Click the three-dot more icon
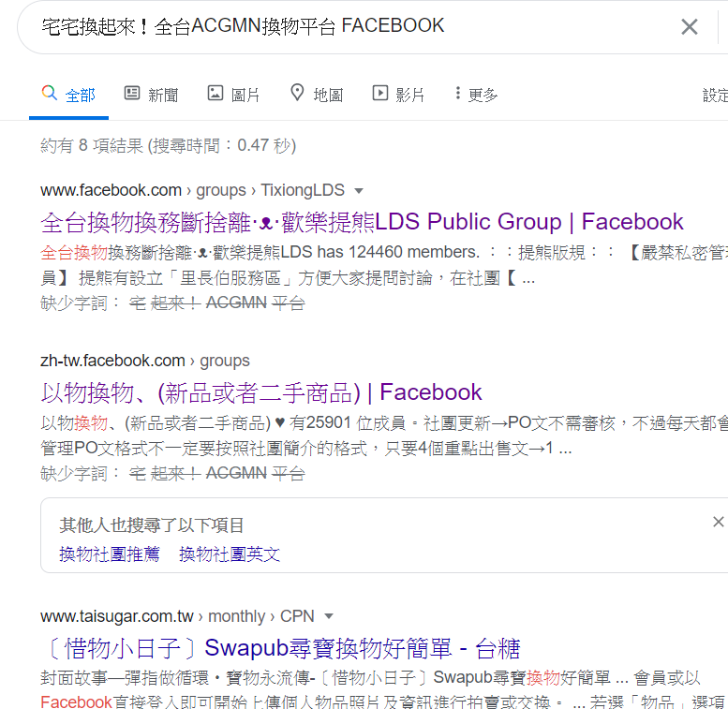 point(458,94)
